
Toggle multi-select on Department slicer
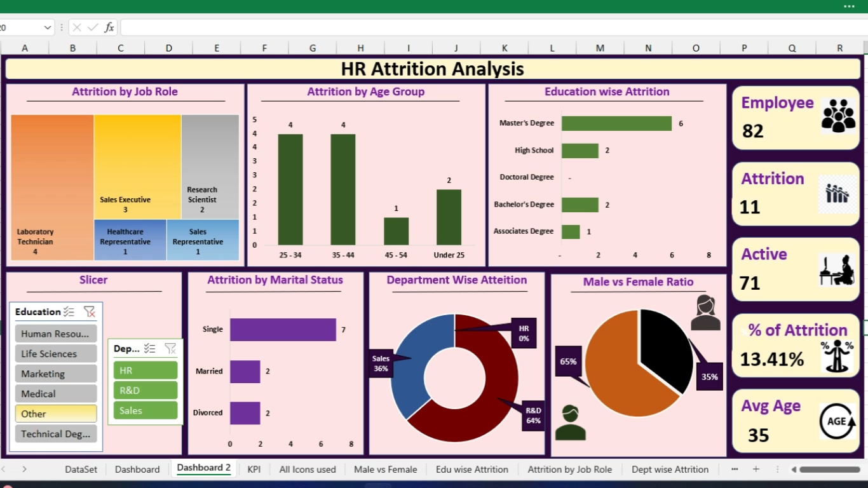click(x=150, y=348)
